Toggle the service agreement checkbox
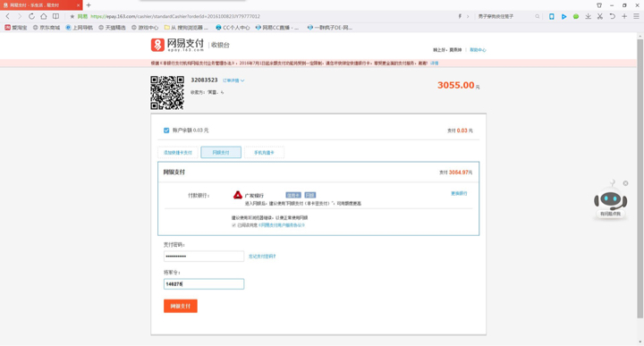 click(233, 225)
